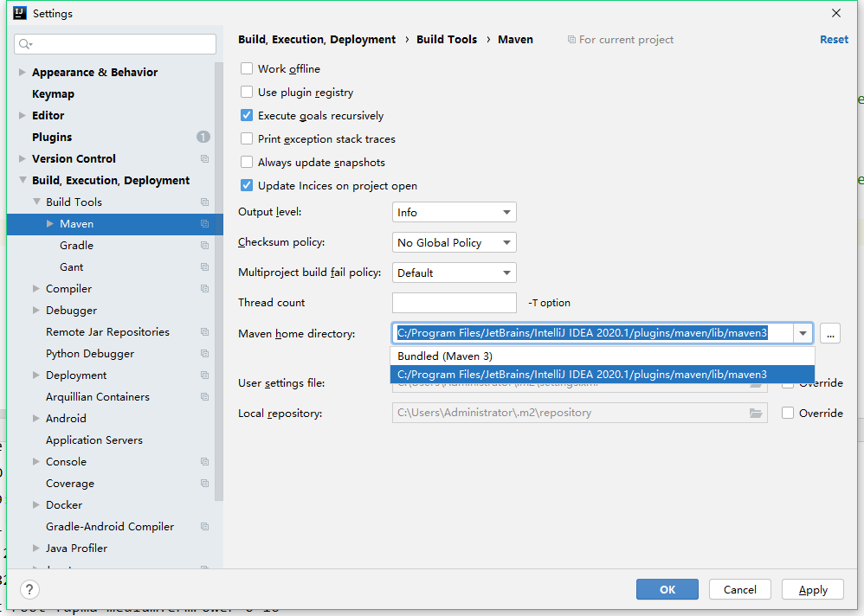Click the project-level icon beside Python Debugger

point(204,353)
